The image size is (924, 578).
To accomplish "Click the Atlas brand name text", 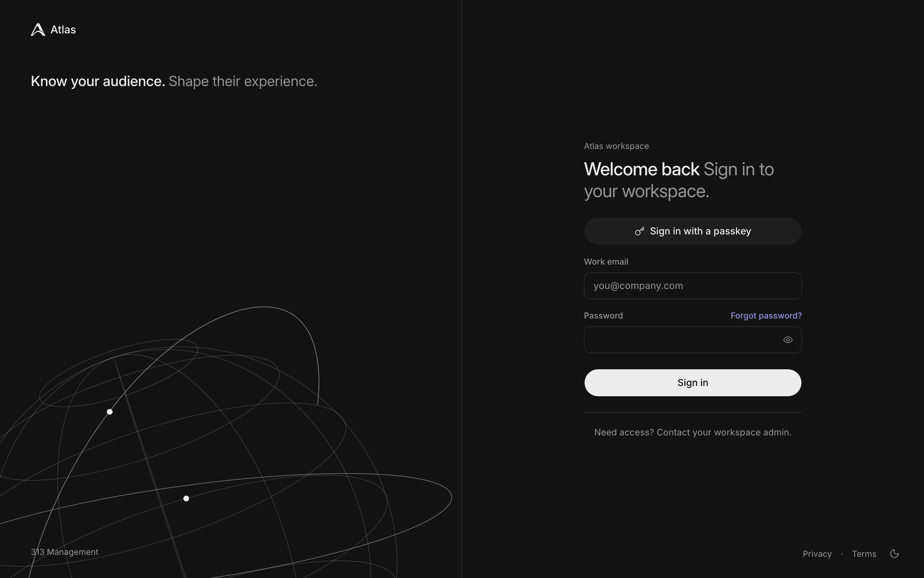I will [x=63, y=30].
